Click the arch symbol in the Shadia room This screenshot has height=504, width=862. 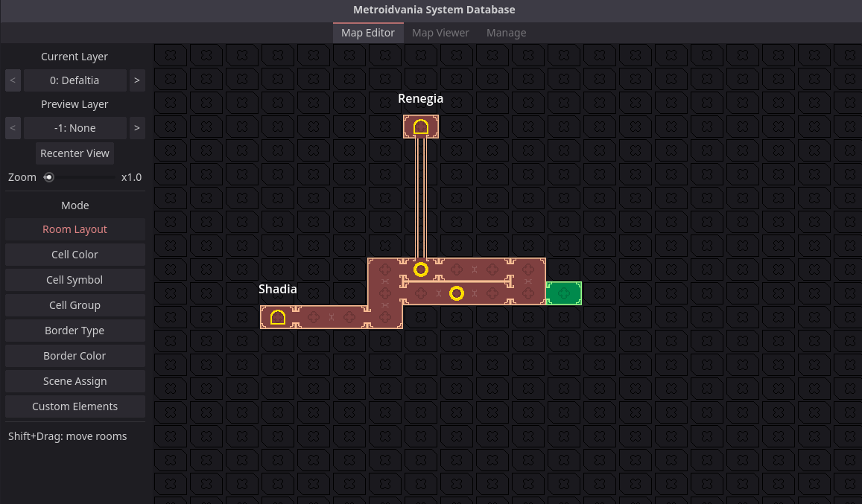278,317
